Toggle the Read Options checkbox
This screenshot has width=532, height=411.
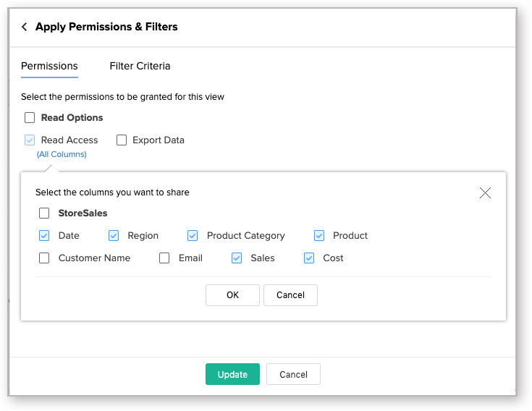[x=30, y=118]
